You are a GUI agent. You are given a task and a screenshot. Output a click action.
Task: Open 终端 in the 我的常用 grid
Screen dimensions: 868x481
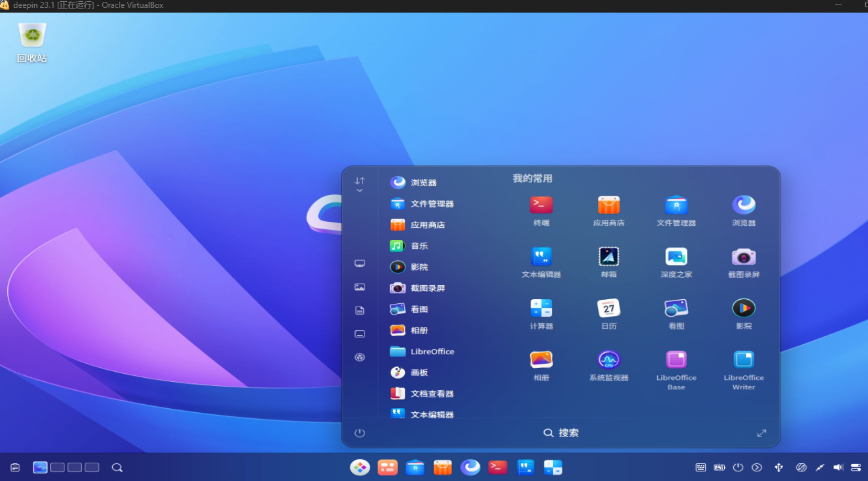click(x=541, y=206)
